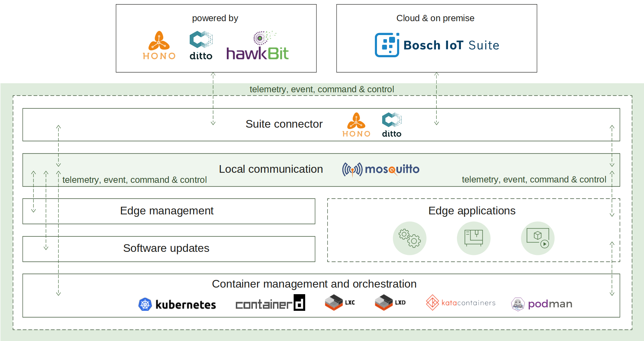Screen dimensions: 644x341
Task: Click the LXC logo
Action: pyautogui.click(x=340, y=302)
